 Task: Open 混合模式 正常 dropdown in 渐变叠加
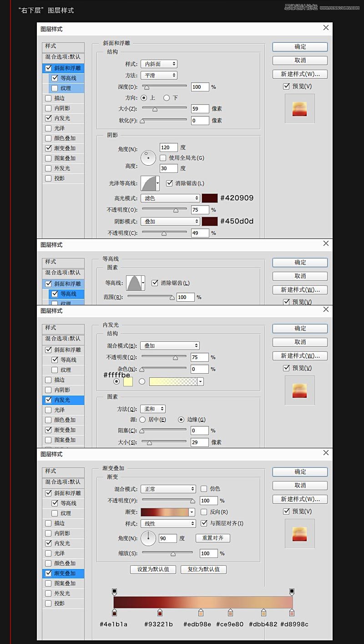click(x=168, y=489)
